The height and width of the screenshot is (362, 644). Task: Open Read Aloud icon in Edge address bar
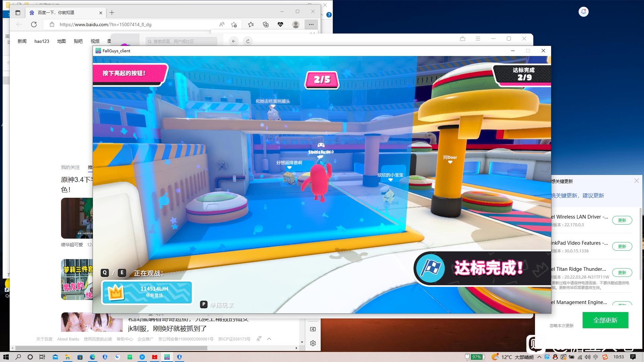(x=222, y=24)
